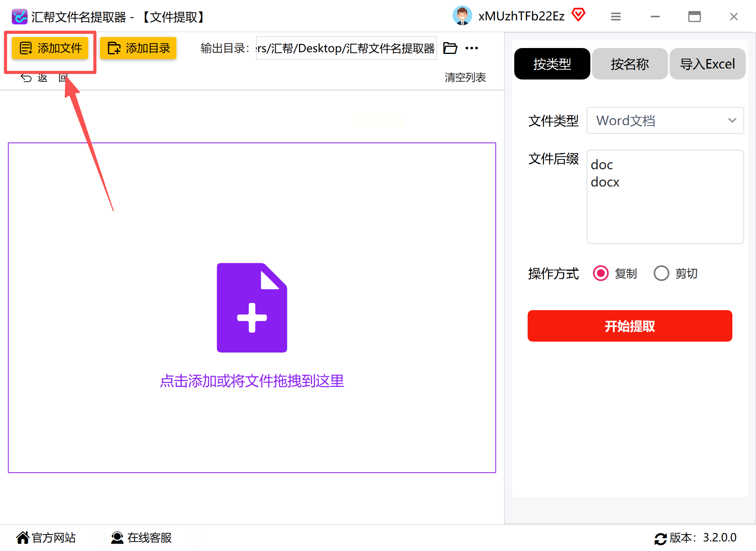This screenshot has height=551, width=756.
Task: Click the version refresh update icon
Action: pos(660,538)
